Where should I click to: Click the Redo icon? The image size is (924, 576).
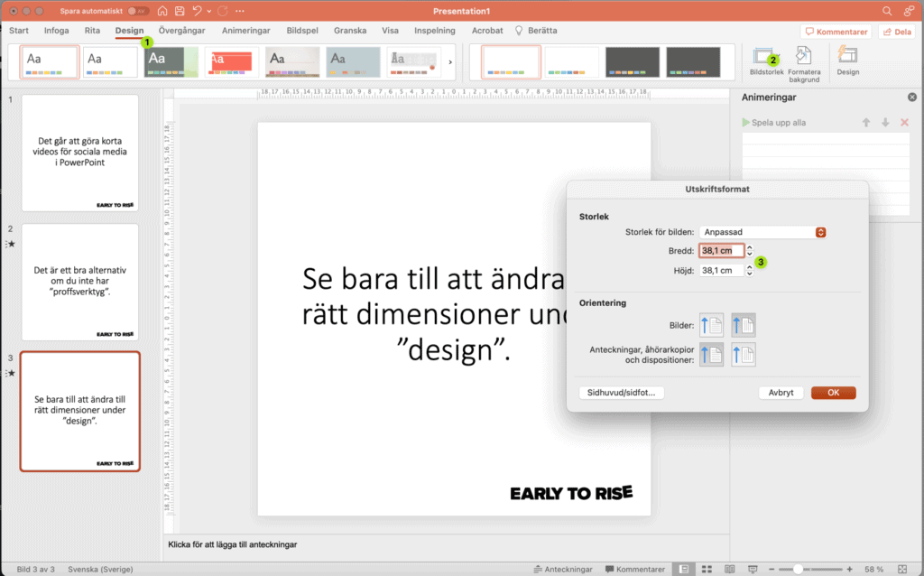point(223,11)
